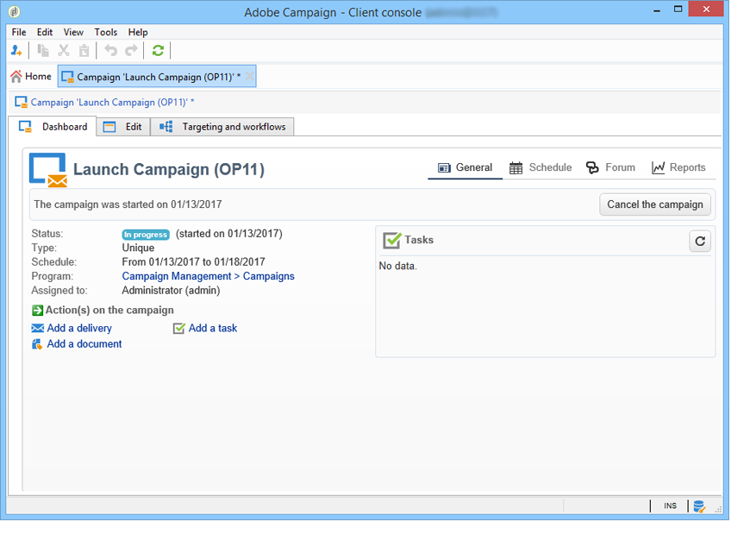Viewport: 756px width, 547px height.
Task: Click 'The campaign was started on 01/13/2017' text
Action: (x=128, y=204)
